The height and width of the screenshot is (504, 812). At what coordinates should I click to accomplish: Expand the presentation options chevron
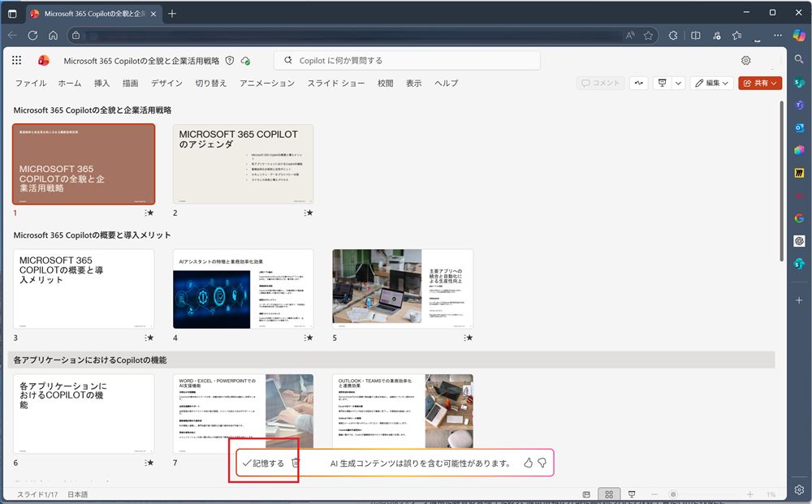click(678, 83)
